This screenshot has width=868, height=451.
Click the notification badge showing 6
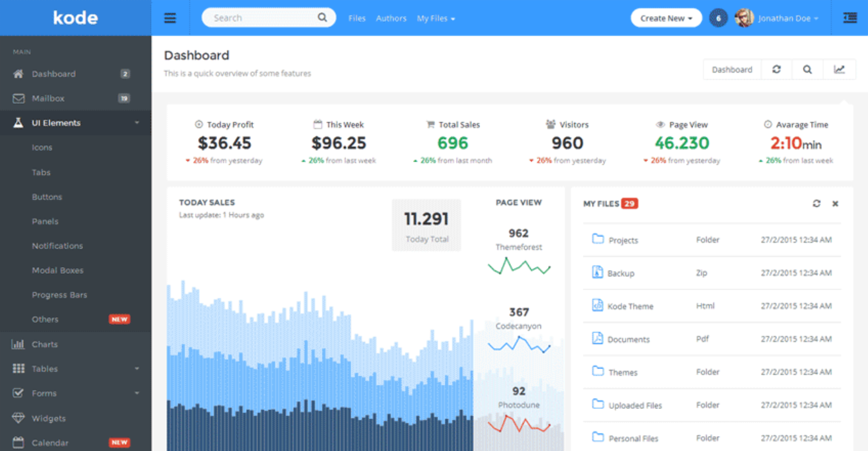718,18
